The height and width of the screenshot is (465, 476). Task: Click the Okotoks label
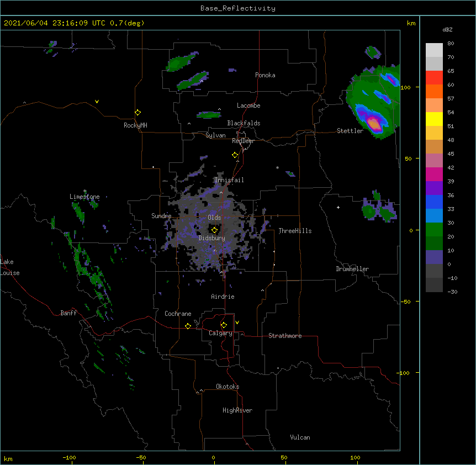click(228, 387)
